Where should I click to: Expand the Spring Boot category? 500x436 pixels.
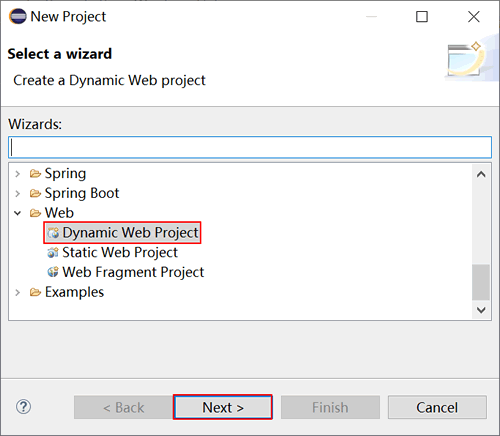18,193
